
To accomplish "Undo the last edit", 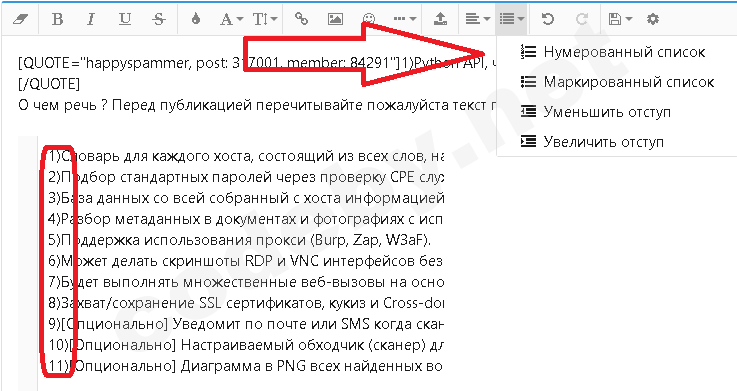I will tap(548, 19).
